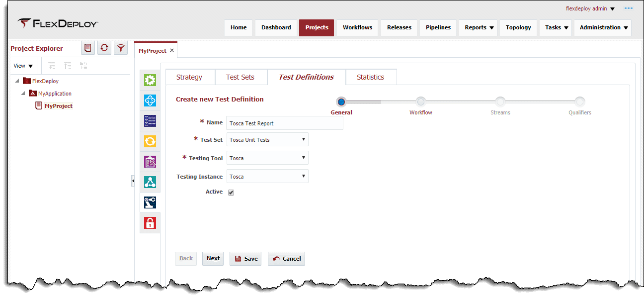Open the Dashboard menu
The height and width of the screenshot is (300, 644).
point(276,27)
